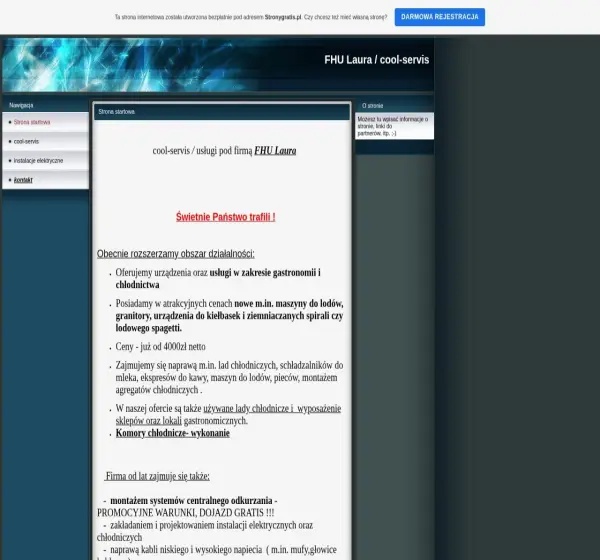Click the FHU Laura / cool-servis site title
This screenshot has width=600, height=560.
pyautogui.click(x=377, y=60)
